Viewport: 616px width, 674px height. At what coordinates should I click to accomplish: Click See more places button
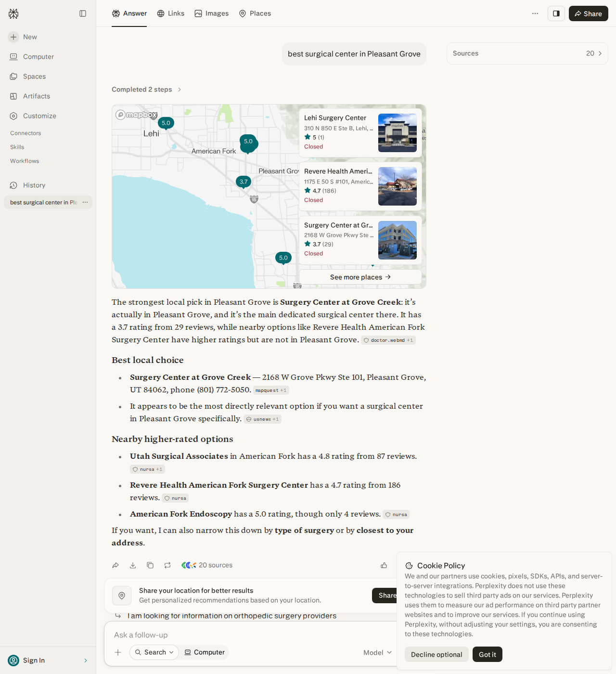[360, 277]
